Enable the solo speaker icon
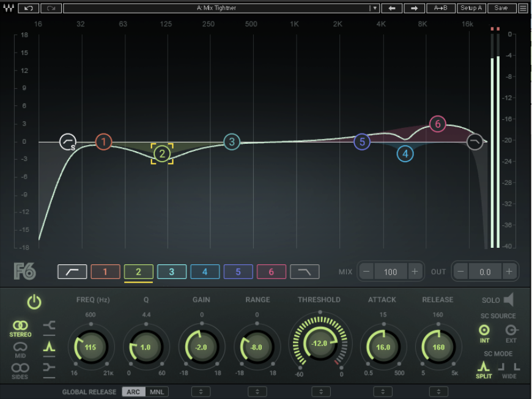 508,300
